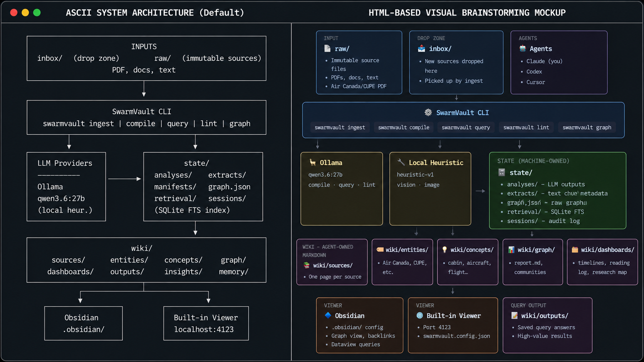The image size is (644, 362).
Task: Click the gear icon beside SwarmVault CLI
Action: pos(428,112)
